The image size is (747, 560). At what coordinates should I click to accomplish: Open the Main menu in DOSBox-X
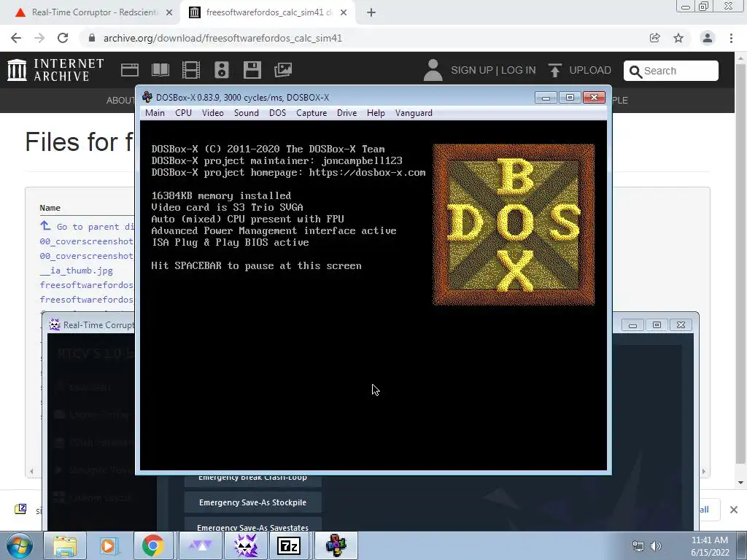click(155, 113)
